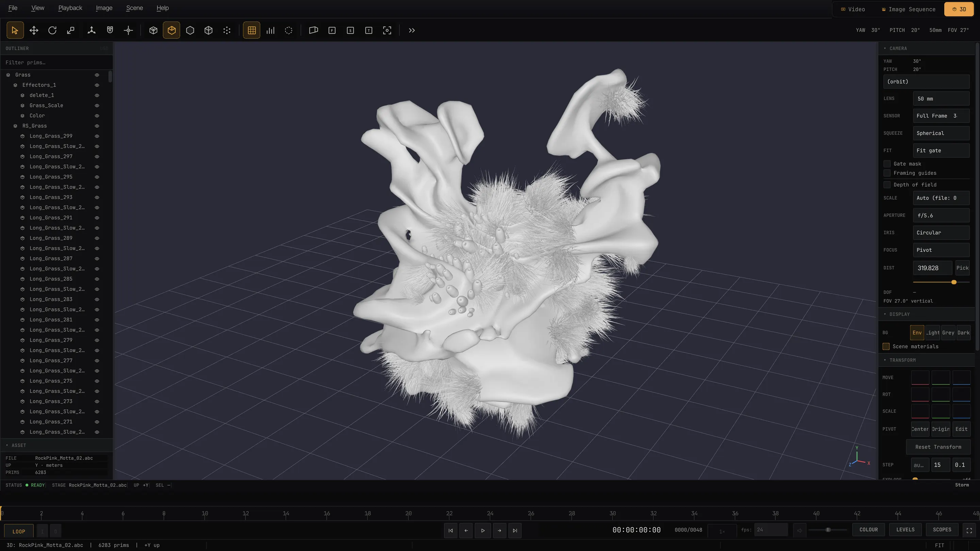Step forward one frame
The image size is (980, 551).
(500, 531)
